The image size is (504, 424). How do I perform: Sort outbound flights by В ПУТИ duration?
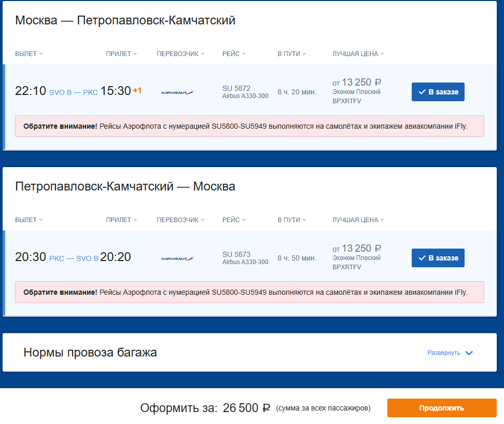tap(292, 54)
